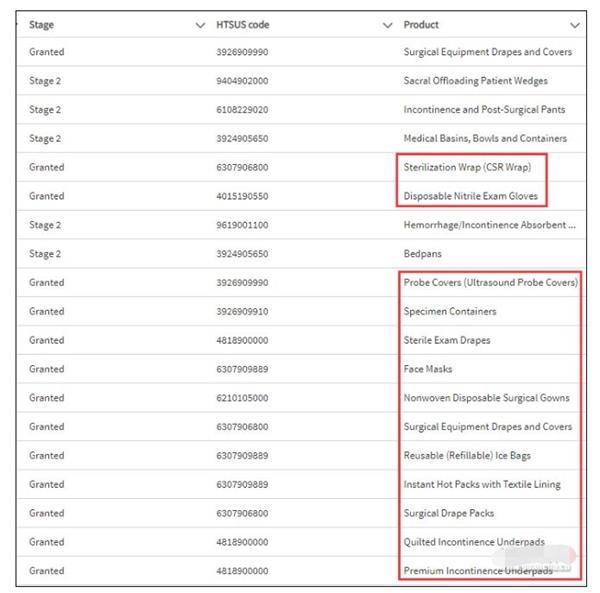The width and height of the screenshot is (600, 593).
Task: Select the Specimen Containers product cell
Action: pos(450,311)
